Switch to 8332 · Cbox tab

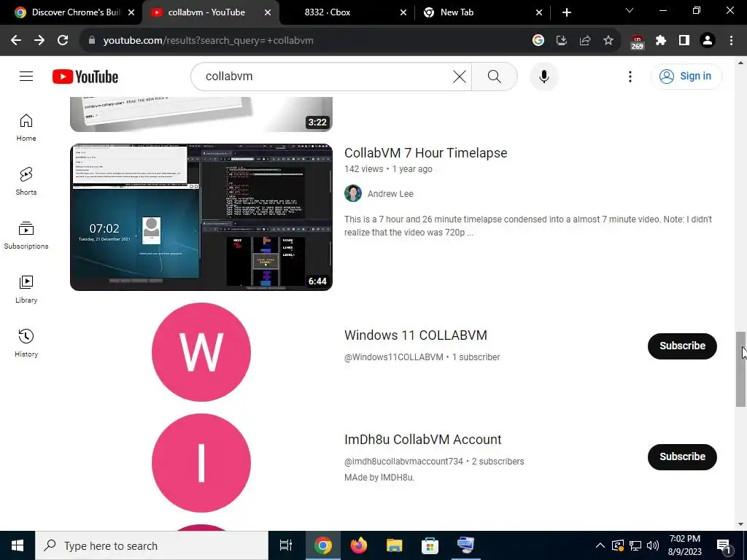point(328,12)
